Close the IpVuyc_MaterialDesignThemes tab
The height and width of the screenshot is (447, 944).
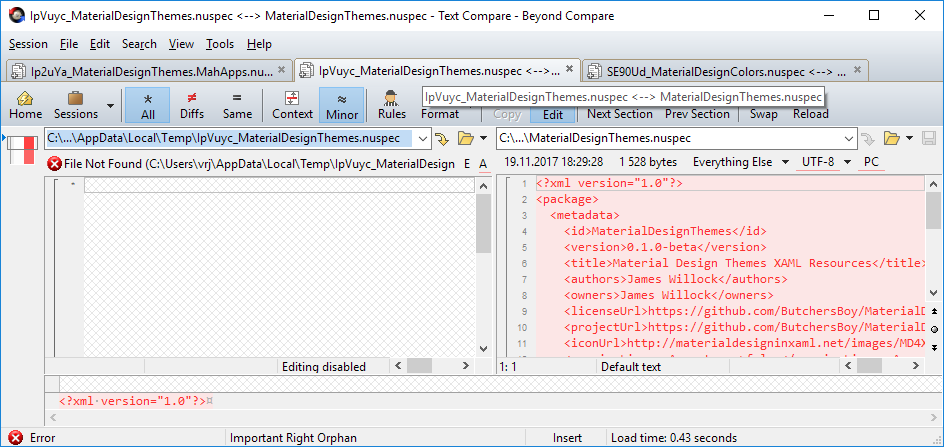pos(569,69)
